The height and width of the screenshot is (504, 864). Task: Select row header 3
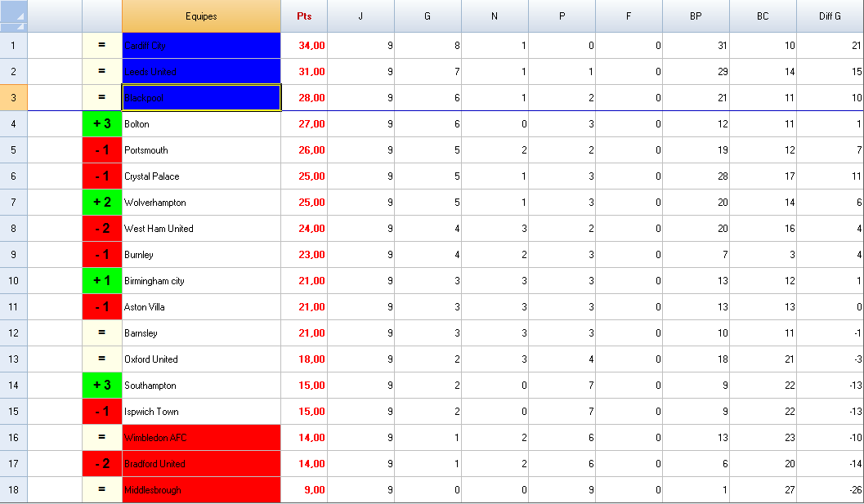pyautogui.click(x=14, y=97)
